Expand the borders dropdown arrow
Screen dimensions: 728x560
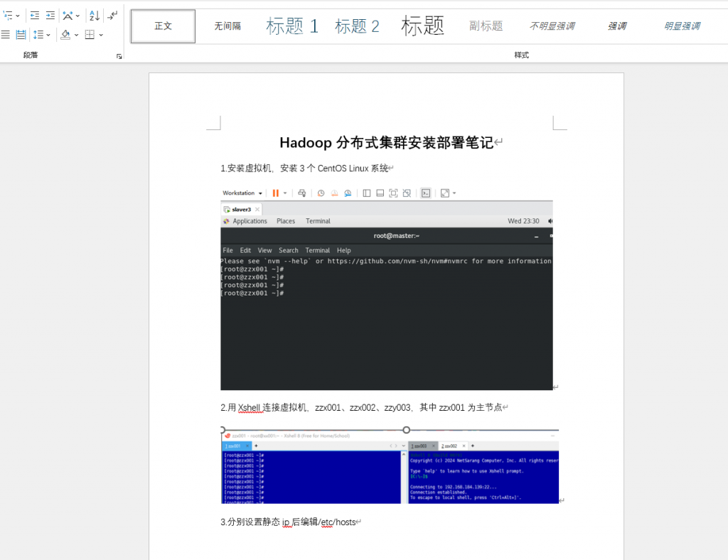click(101, 34)
